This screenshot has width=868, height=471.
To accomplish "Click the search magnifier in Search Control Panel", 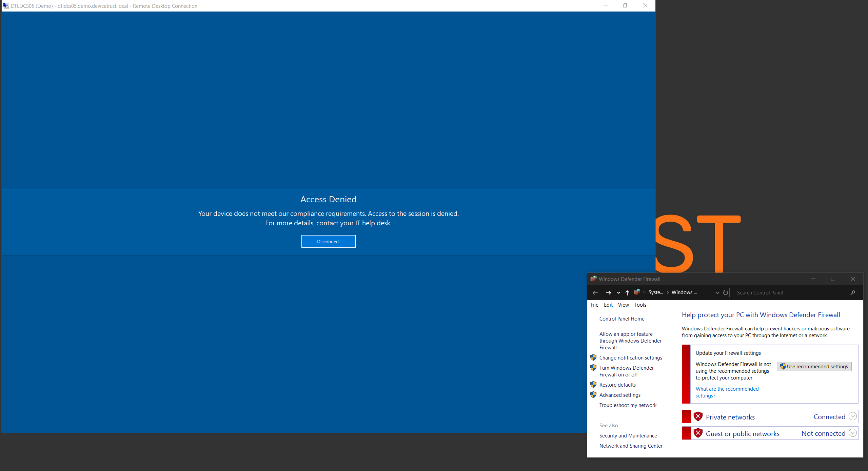I will tap(853, 292).
